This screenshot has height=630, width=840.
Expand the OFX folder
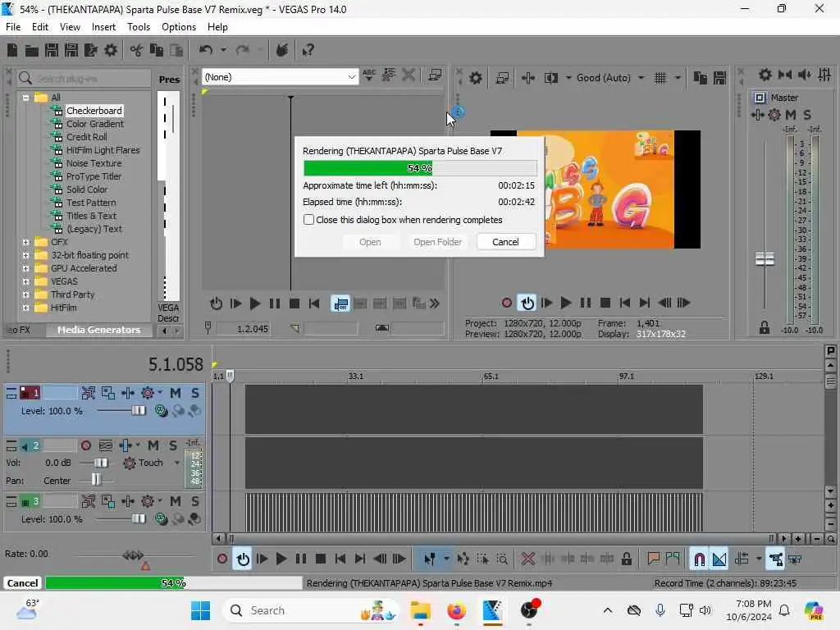[x=25, y=242]
